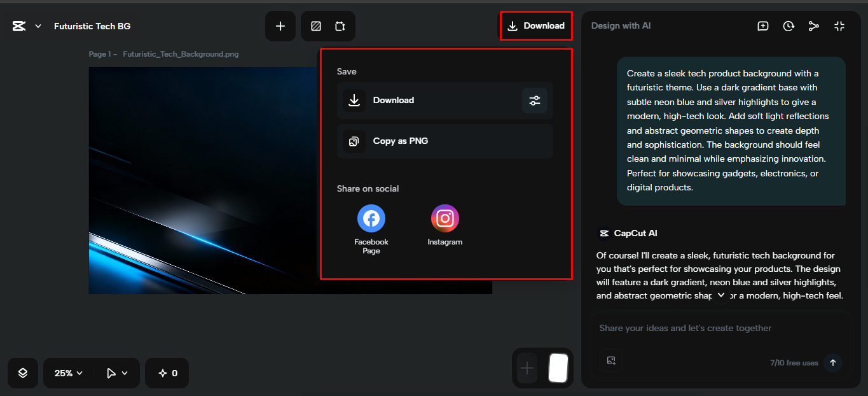Select the Copy as PNG option
Screen dimensions: 868x396
444,141
